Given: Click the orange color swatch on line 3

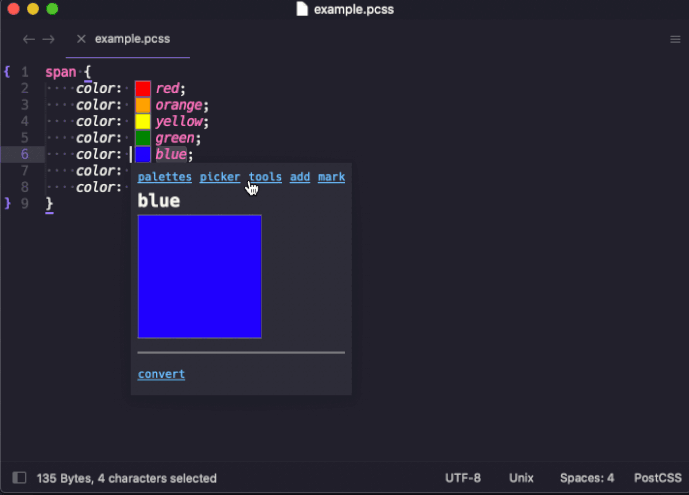Looking at the screenshot, I should pyautogui.click(x=143, y=105).
